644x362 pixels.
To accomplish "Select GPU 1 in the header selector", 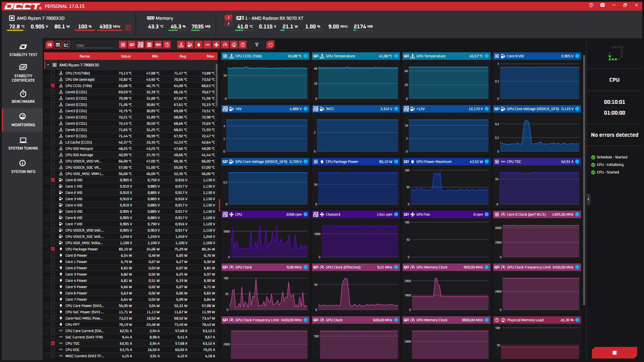I will point(229,18).
